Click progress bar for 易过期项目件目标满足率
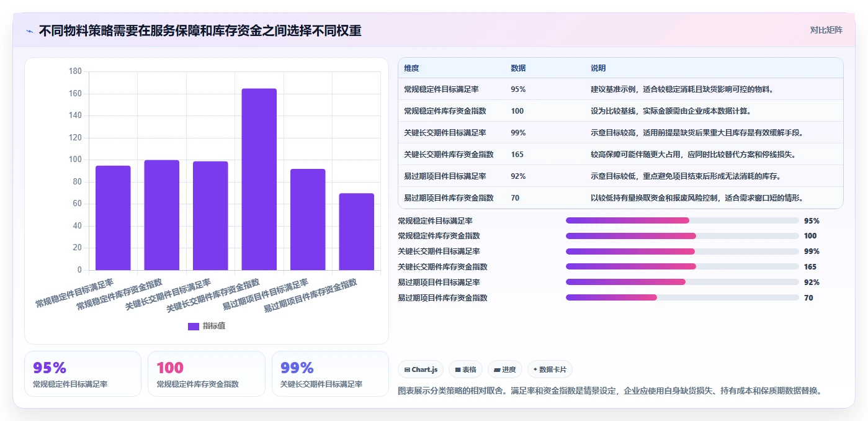 tap(682, 282)
